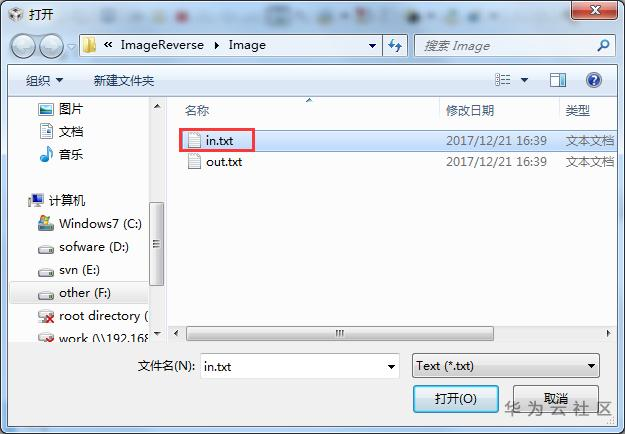Open the 音乐 library in sidebar
The height and width of the screenshot is (434, 625).
coord(61,154)
